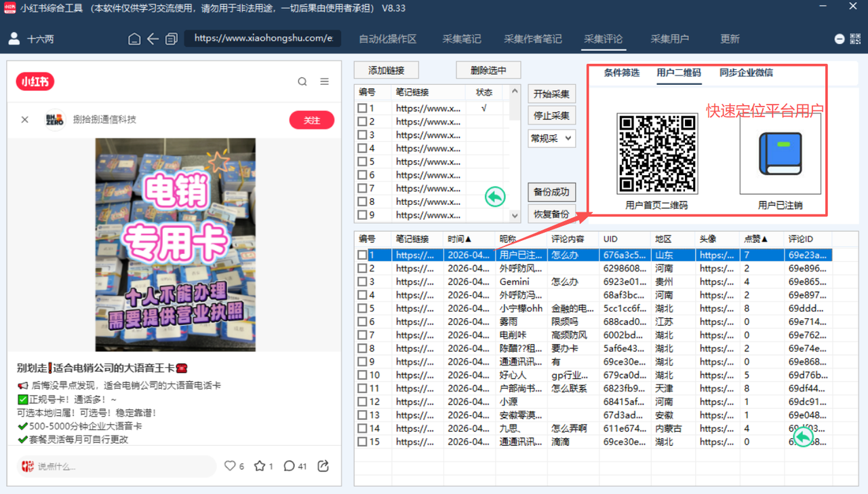Screen dimensions: 868x494
Task: Stop collecting with 停止采集
Action: [x=551, y=115]
